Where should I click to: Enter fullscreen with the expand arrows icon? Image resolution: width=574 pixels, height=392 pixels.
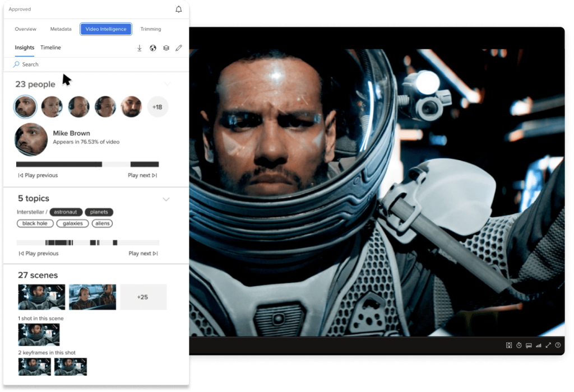click(548, 345)
